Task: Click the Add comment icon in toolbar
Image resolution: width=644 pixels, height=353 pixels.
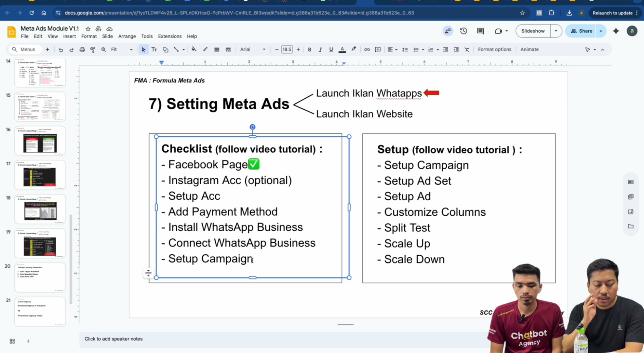Action: (x=378, y=50)
